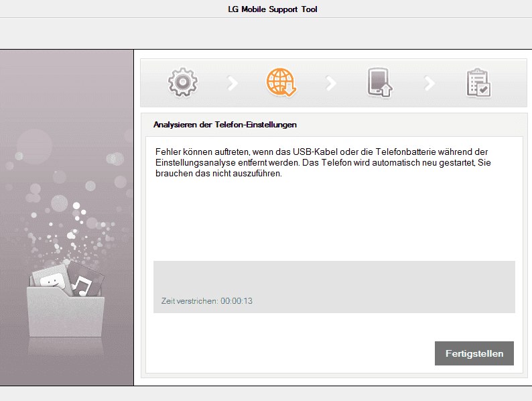Click the Fertigstellen button
The width and height of the screenshot is (532, 401).
pyautogui.click(x=474, y=353)
